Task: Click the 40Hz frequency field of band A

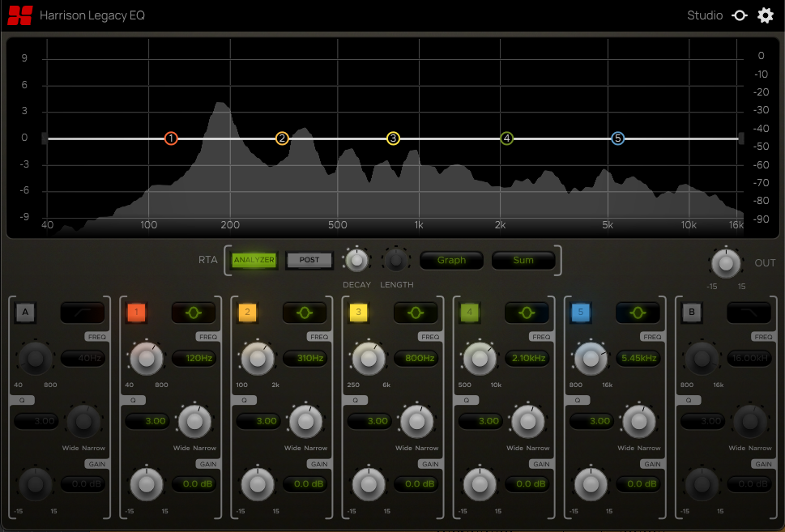Action: coord(83,358)
